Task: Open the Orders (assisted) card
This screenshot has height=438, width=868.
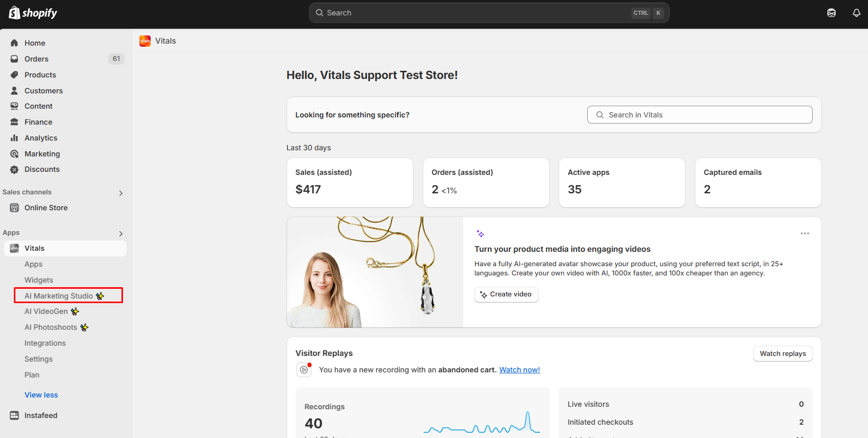Action: point(486,183)
